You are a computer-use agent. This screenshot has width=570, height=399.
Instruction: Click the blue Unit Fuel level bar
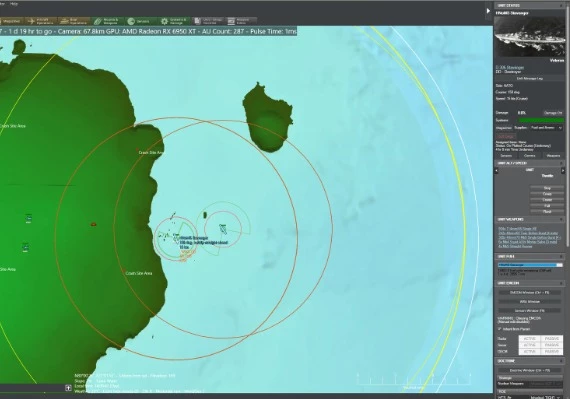(x=530, y=265)
